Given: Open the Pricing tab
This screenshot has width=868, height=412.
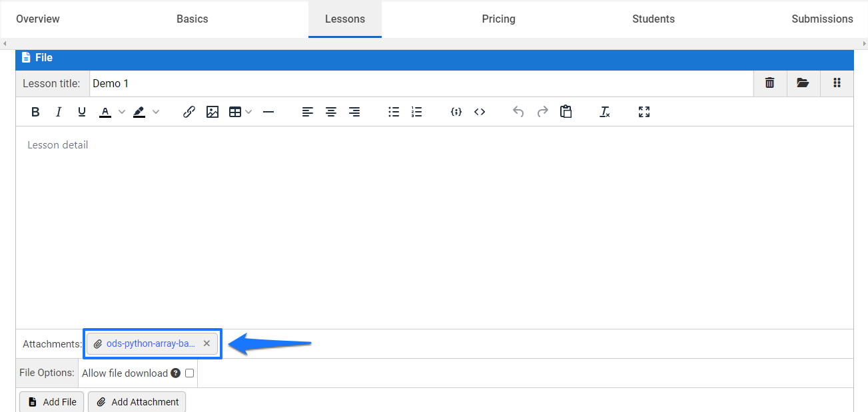Looking at the screenshot, I should pyautogui.click(x=499, y=19).
